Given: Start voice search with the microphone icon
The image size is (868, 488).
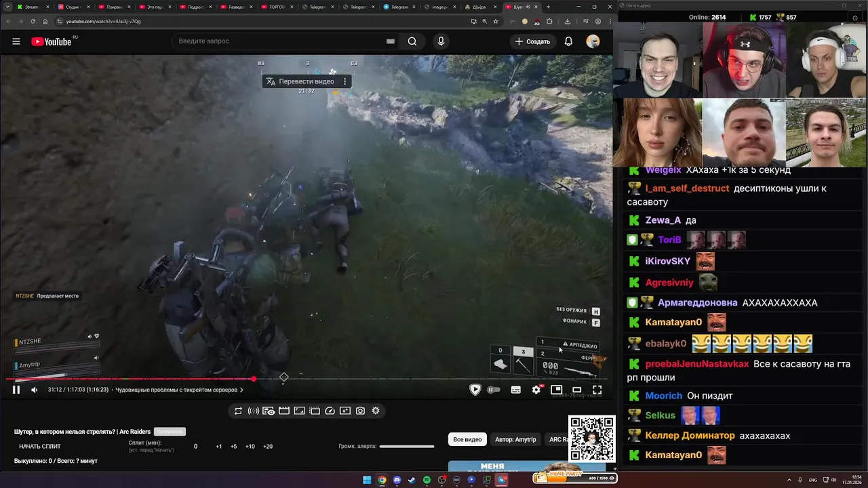Looking at the screenshot, I should coord(441,41).
